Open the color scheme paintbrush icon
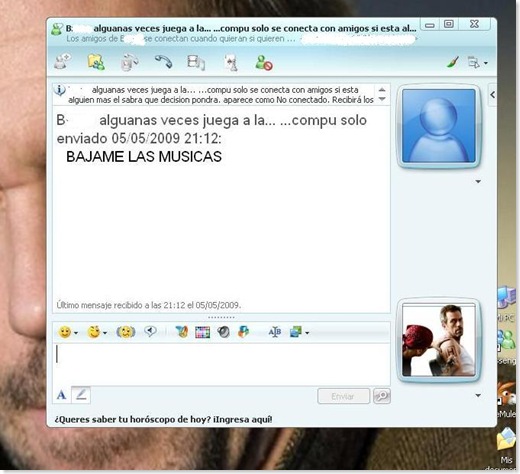The height and width of the screenshot is (474, 520). click(453, 62)
